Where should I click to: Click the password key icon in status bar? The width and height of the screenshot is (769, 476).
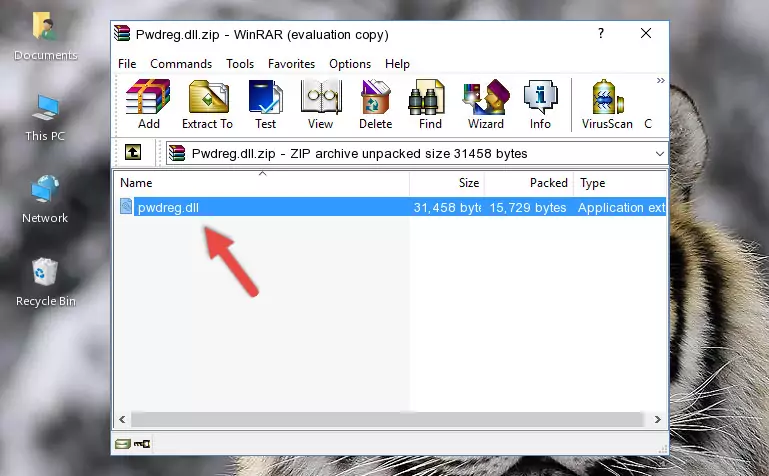142,444
